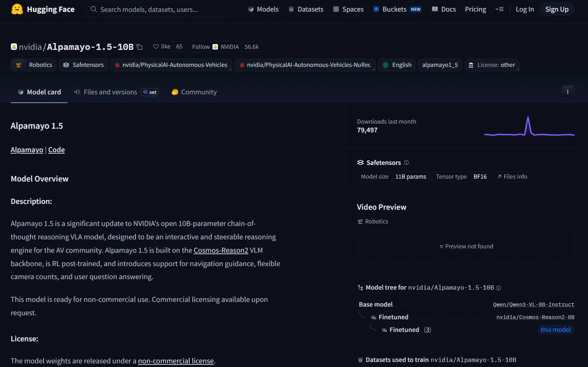
Task: Open the Qwen/Qwen3-VL-8B-Instruct base model link
Action: coord(534,304)
